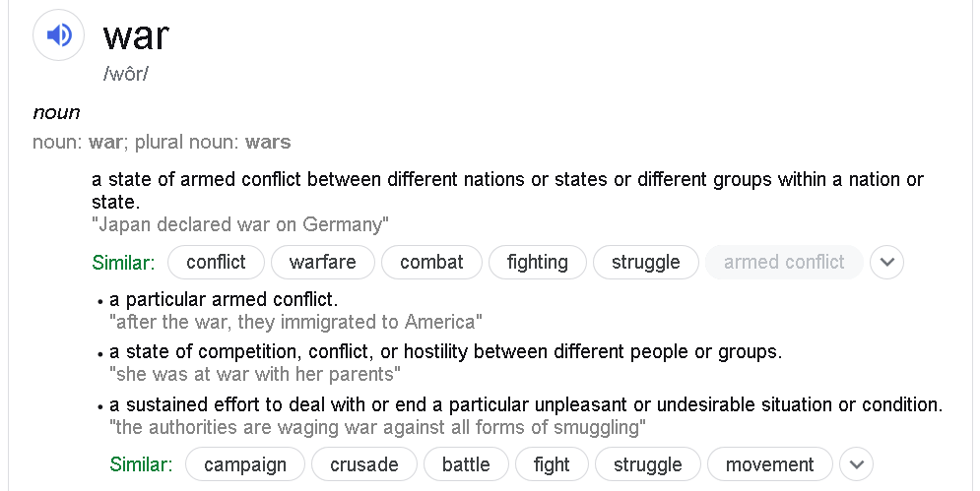Play the pronunciation audio for war

point(58,35)
